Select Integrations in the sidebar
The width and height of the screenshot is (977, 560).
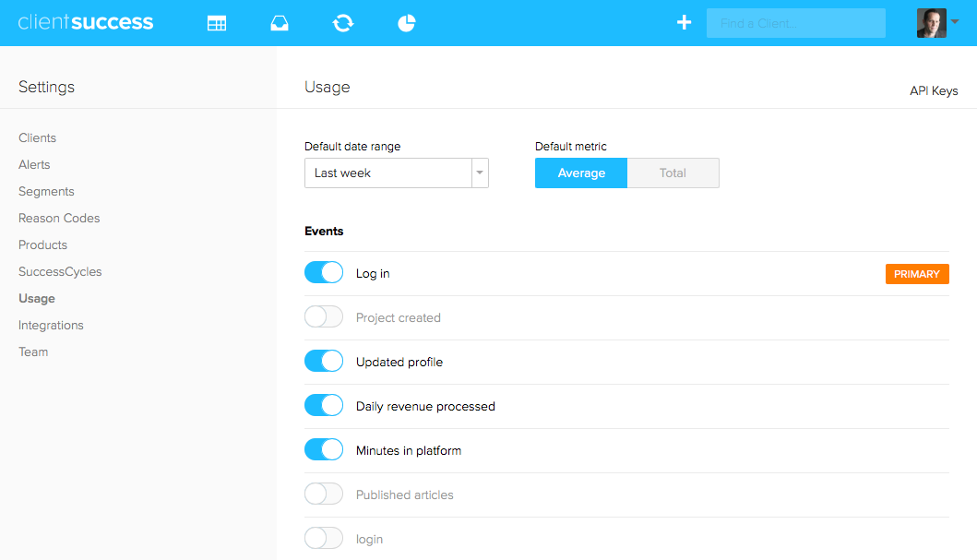tap(51, 325)
